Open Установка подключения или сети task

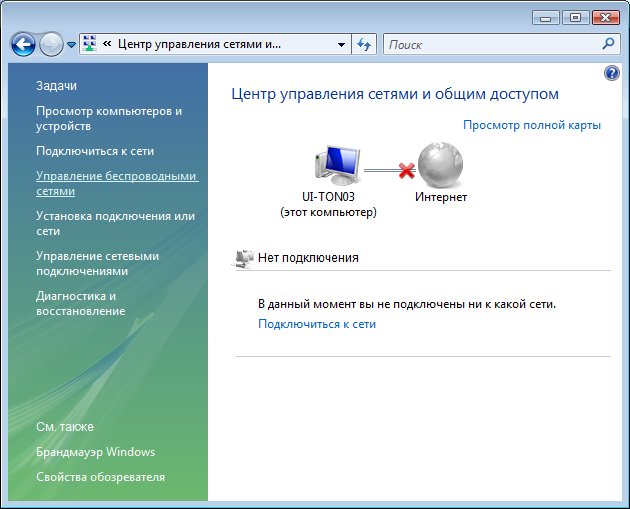[114, 223]
